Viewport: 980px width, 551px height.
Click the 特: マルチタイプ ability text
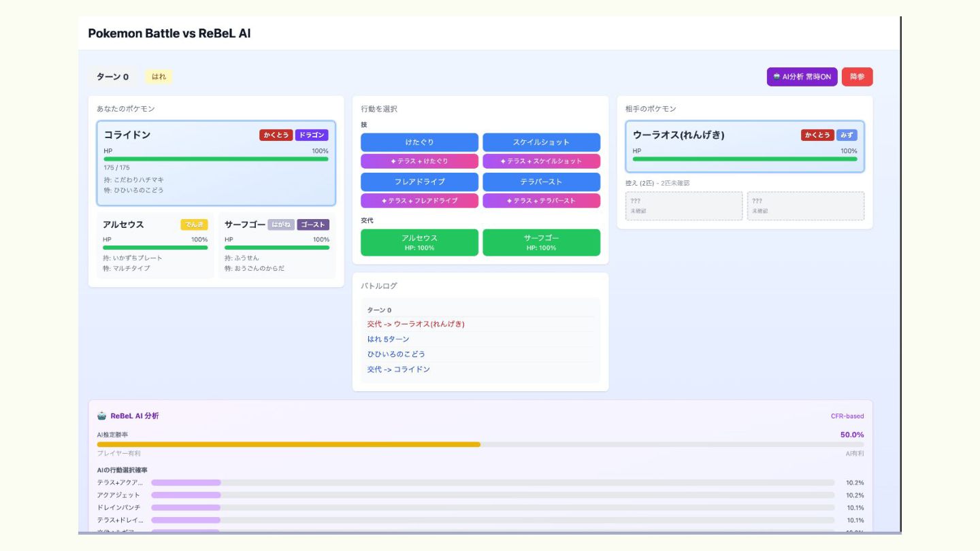click(x=127, y=268)
